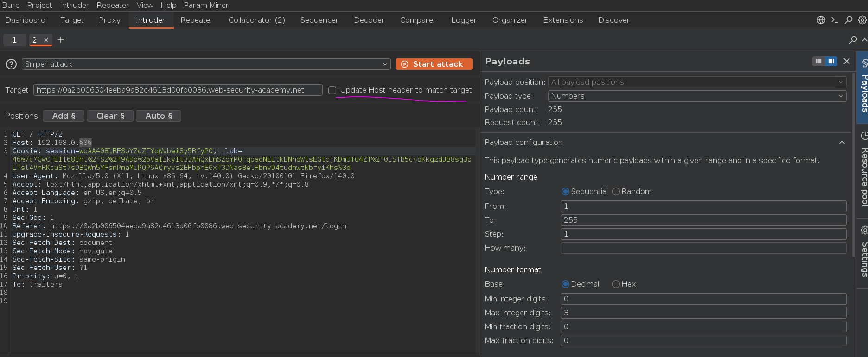Switch to the Logger tab

[x=464, y=20]
